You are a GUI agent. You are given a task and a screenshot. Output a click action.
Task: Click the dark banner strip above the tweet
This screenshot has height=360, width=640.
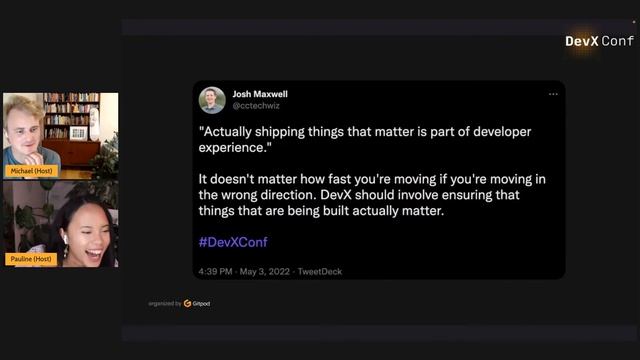[379, 27]
